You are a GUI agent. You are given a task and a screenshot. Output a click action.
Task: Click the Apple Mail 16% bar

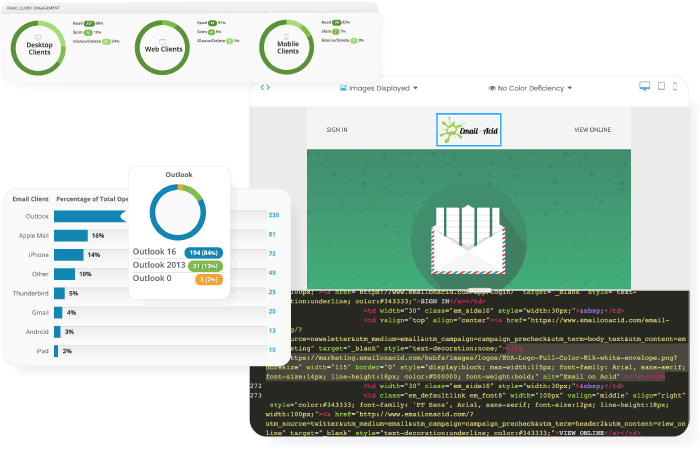tap(71, 235)
